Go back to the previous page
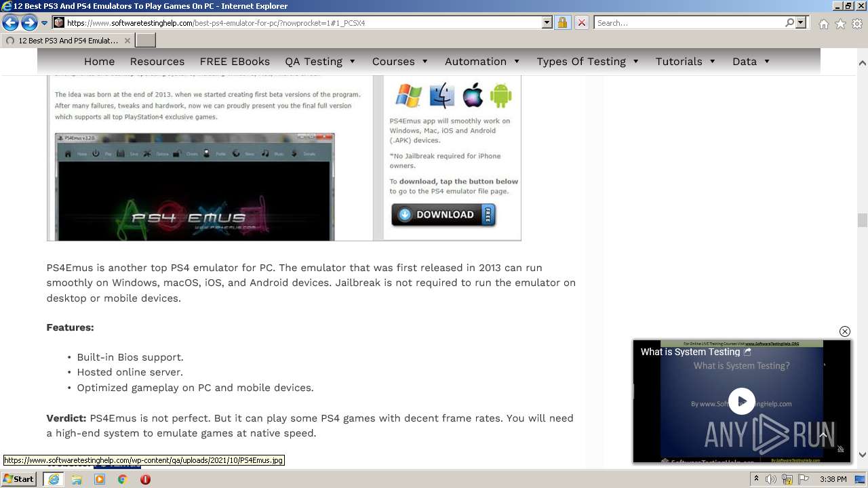This screenshot has height=488, width=868. (10, 23)
